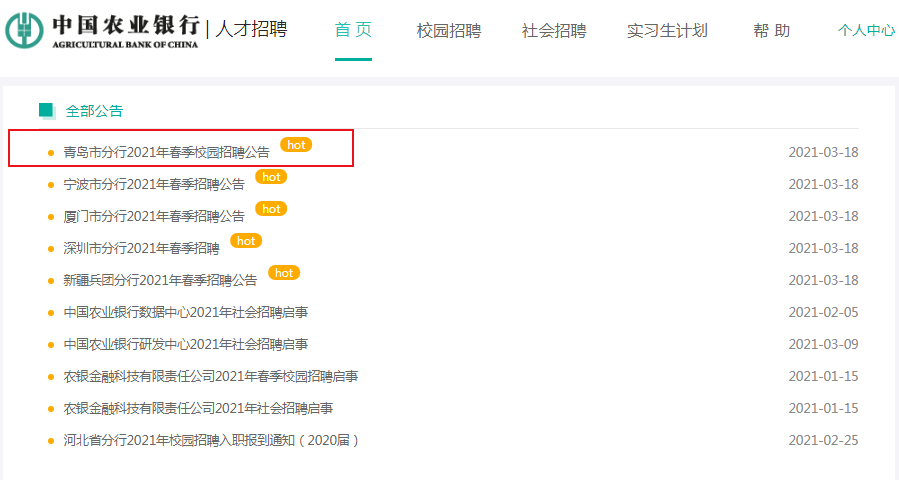Click hot badge beside 青岛市分行 announcement
The width and height of the screenshot is (899, 480).
click(x=296, y=145)
